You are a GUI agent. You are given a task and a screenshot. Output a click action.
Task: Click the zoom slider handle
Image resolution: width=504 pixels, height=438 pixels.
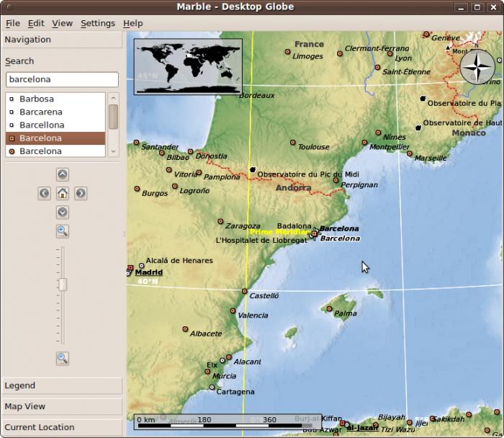coord(63,285)
